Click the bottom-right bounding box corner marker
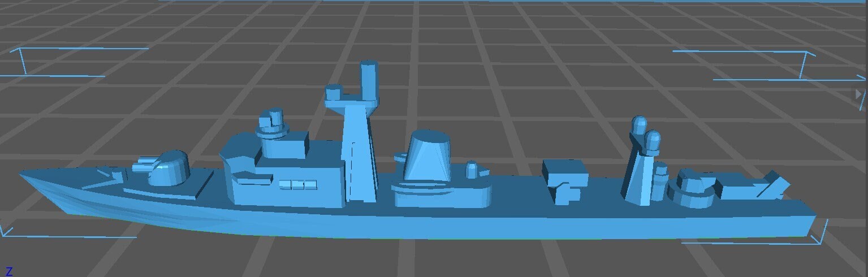This screenshot has width=868, height=277. (x=821, y=236)
